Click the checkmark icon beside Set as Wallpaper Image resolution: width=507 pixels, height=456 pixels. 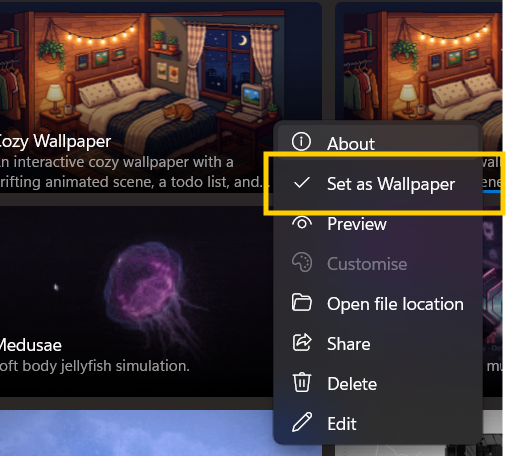coord(302,183)
